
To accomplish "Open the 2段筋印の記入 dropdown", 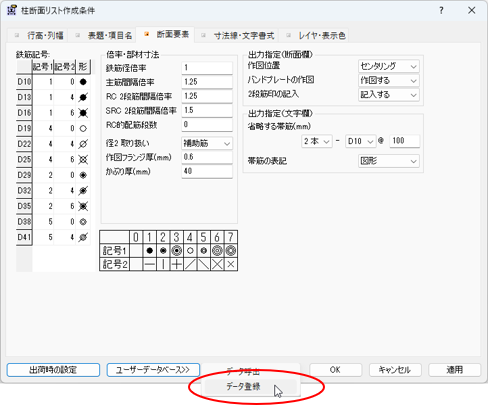I will click(x=389, y=95).
